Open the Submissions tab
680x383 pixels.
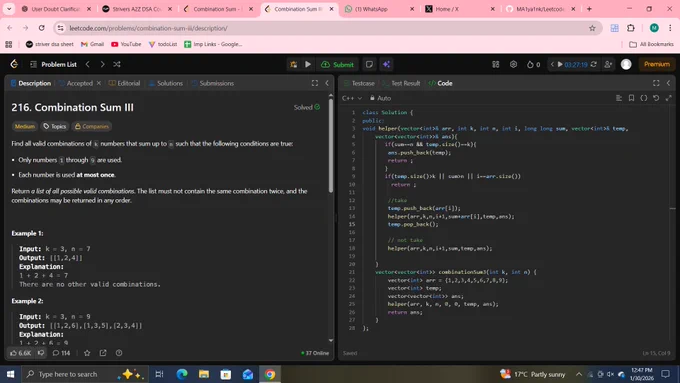[x=212, y=83]
